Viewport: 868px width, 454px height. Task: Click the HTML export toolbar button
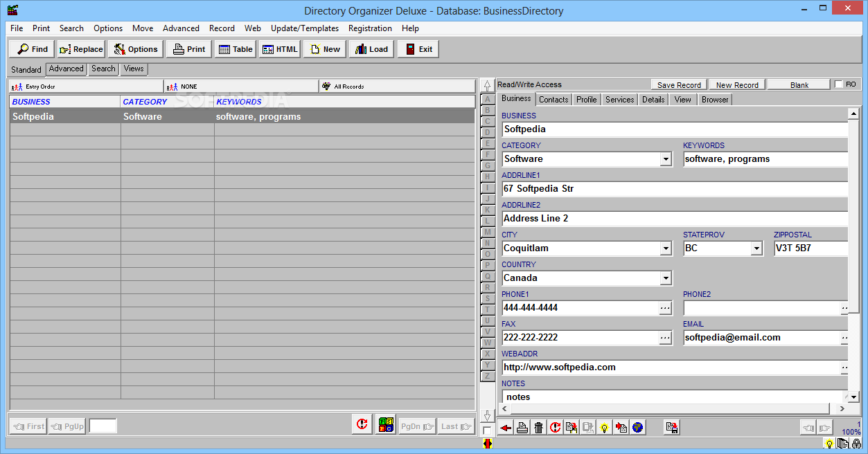coord(280,49)
